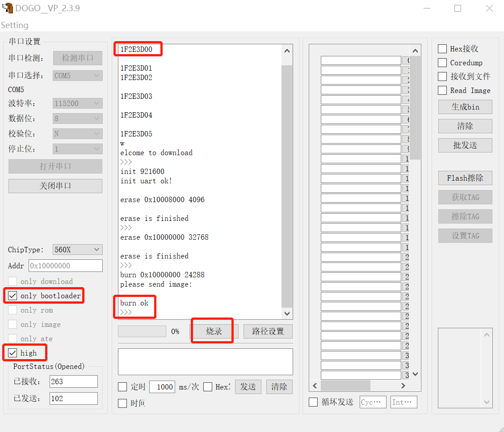Image resolution: width=504 pixels, height=432 pixels.
Task: Open the 115200 baud rate dropdown
Action: click(x=77, y=103)
